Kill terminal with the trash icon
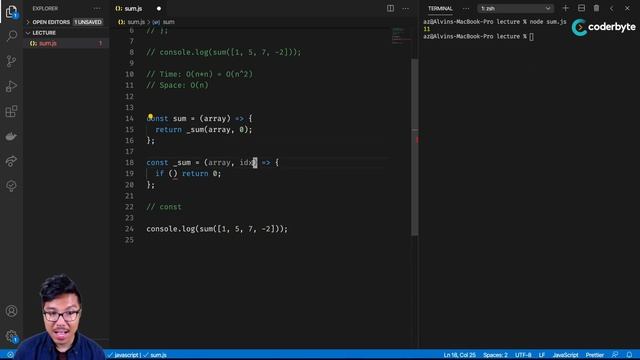This screenshot has width=640, height=360. 596,8
